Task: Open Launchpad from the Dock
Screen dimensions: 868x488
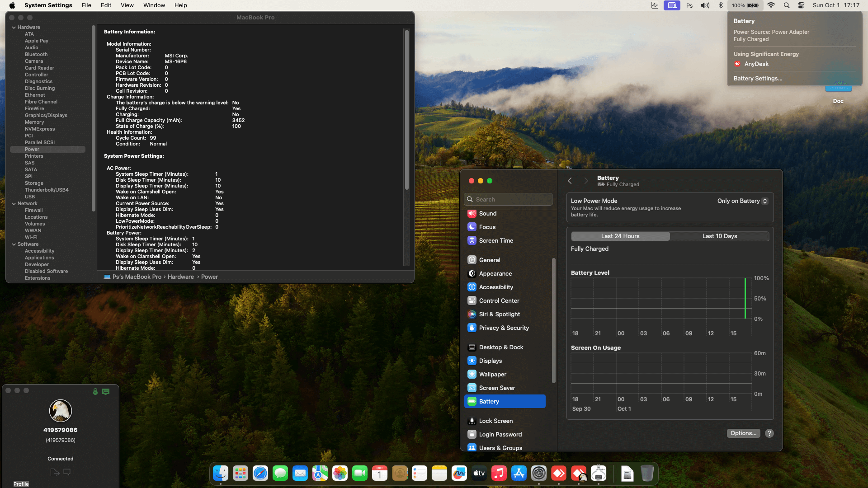Action: [x=241, y=473]
